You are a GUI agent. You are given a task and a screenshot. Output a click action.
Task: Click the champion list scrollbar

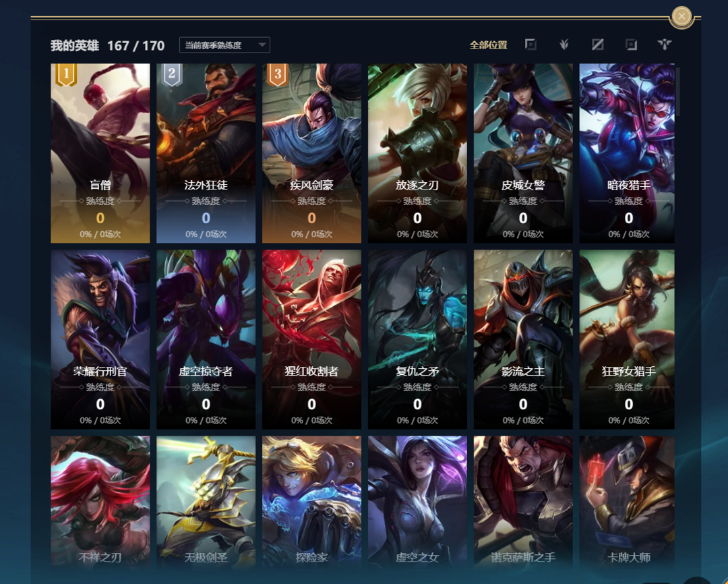[677, 92]
